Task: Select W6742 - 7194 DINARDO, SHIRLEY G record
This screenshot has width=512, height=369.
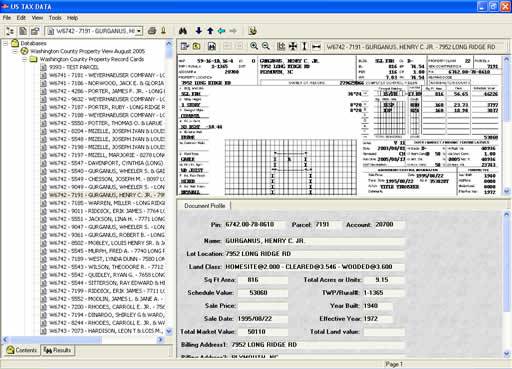Action: point(107,315)
